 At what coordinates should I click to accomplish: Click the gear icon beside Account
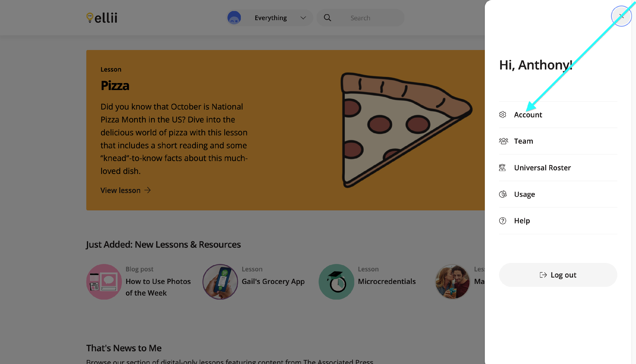[502, 114]
